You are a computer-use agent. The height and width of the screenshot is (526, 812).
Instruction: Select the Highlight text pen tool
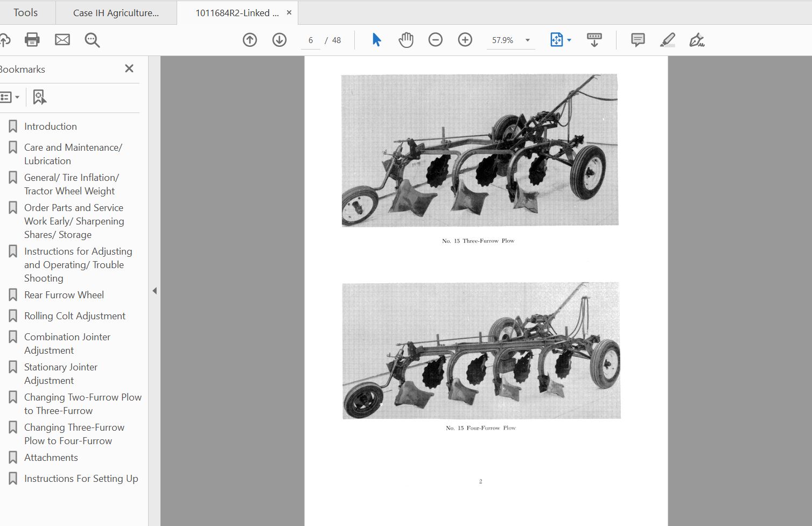coord(667,40)
